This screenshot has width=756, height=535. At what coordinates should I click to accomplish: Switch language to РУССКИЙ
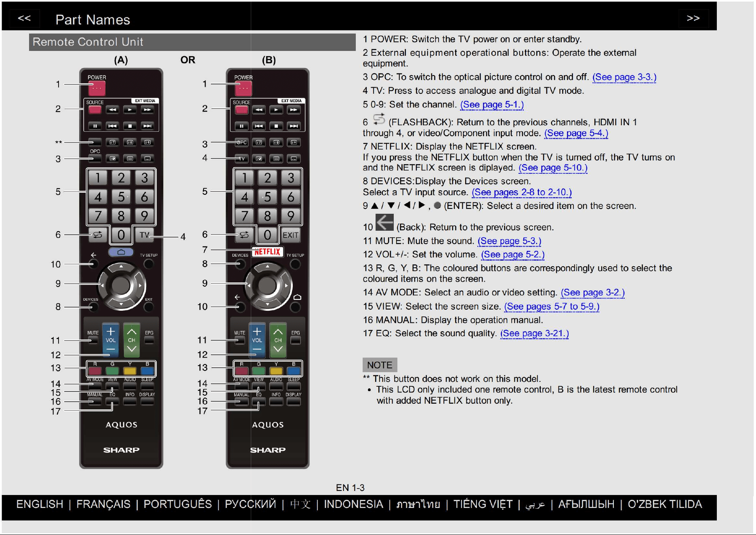[250, 504]
